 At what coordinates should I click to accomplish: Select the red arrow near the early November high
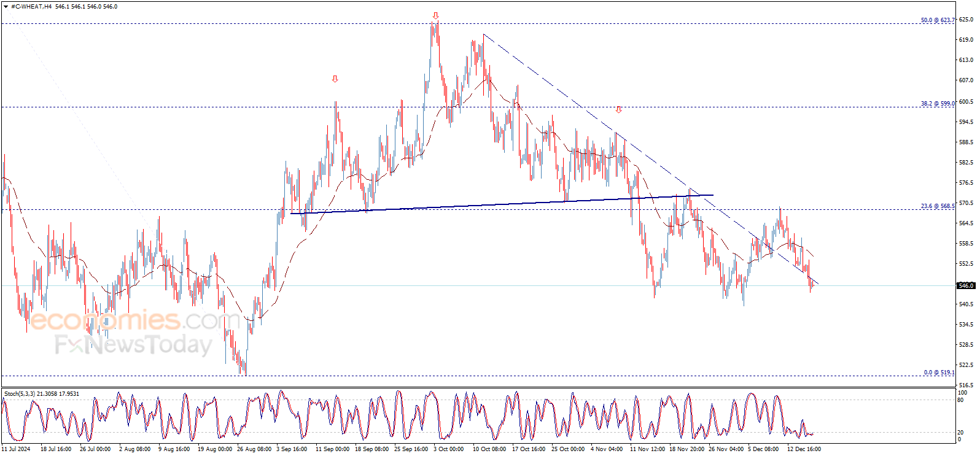pos(618,110)
